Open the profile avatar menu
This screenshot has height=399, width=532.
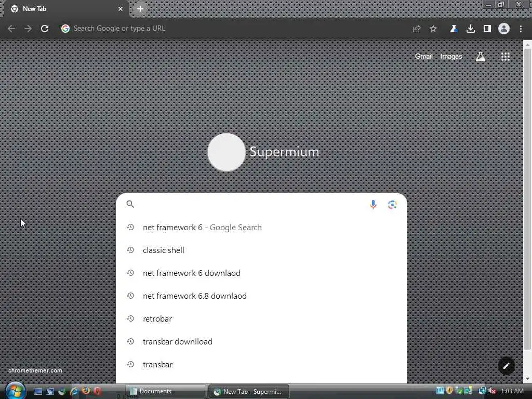pos(504,29)
